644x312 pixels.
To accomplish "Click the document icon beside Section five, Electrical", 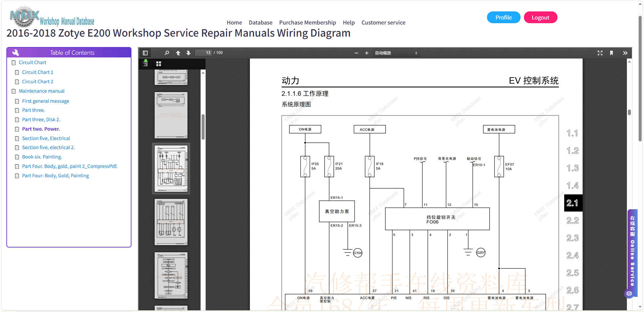I will tap(17, 139).
